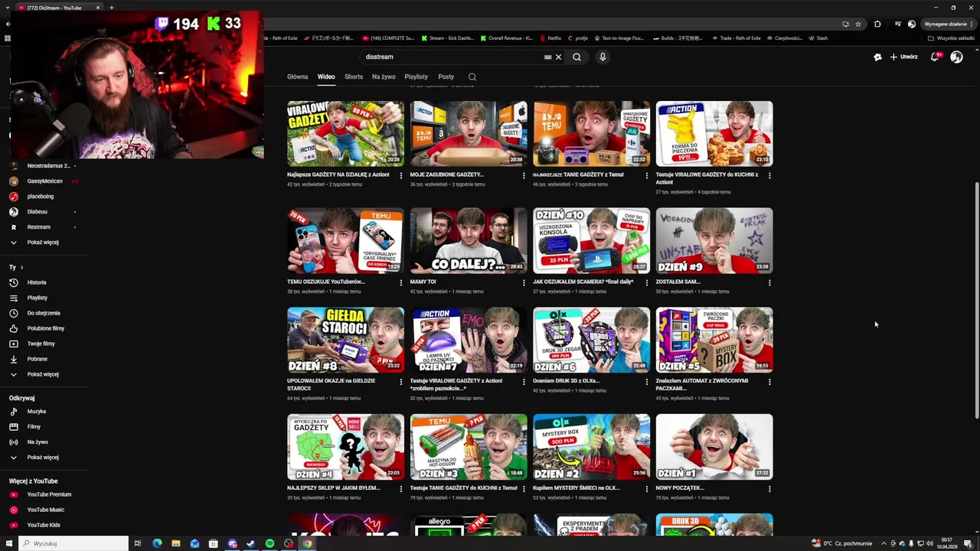Image resolution: width=980 pixels, height=551 pixels.
Task: Open the AI sparkle icon left of Utwórz
Action: click(877, 57)
